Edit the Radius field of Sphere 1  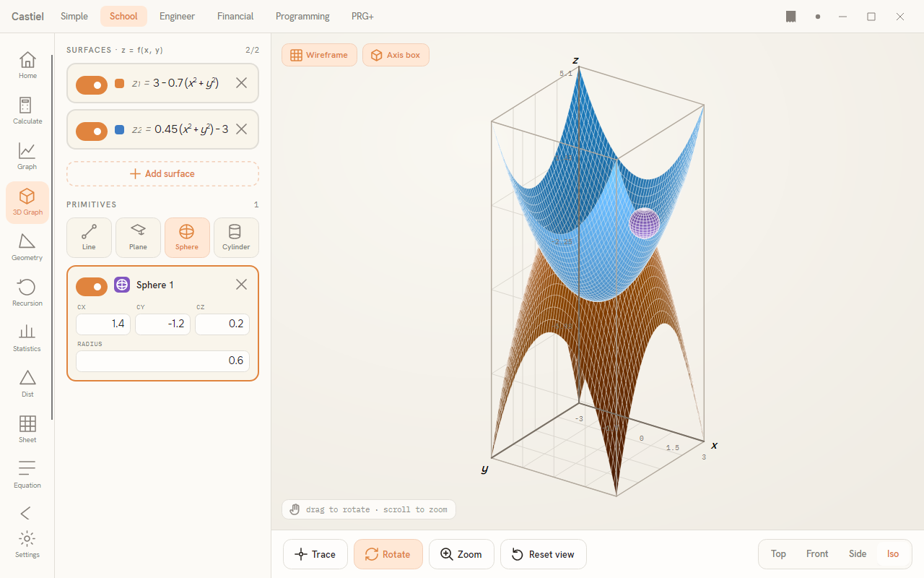pos(162,361)
